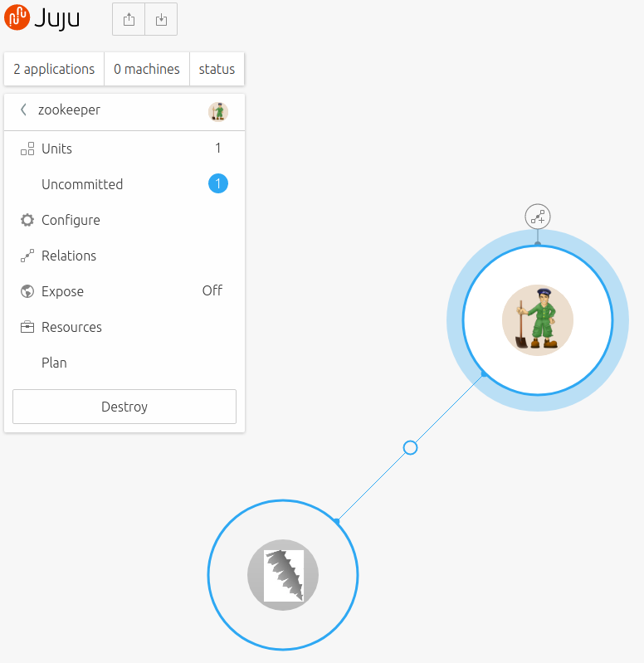Click the build-relation icon above zookeeper node
Viewport: 644px width, 663px height.
pos(538,217)
